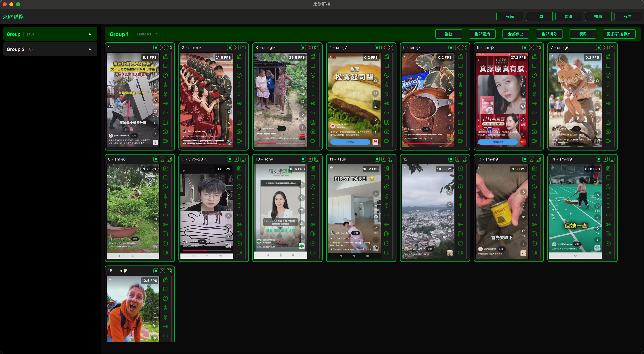Click swipe down icon on device 11 asus
The image size is (644, 354).
tap(387, 206)
